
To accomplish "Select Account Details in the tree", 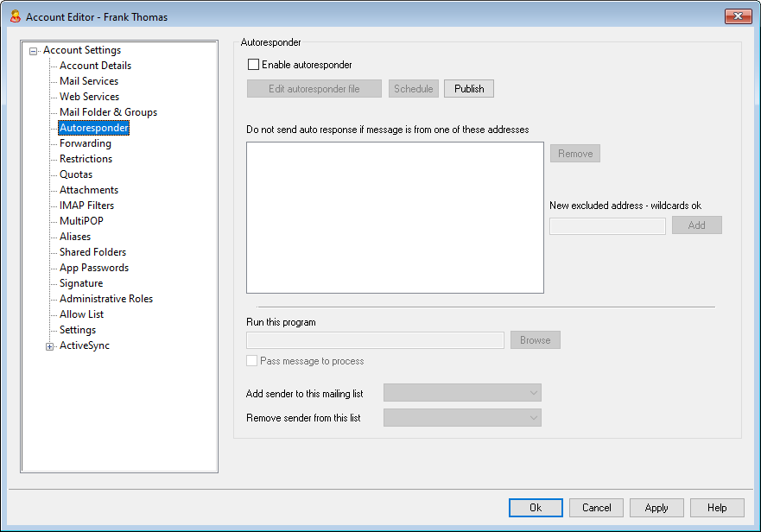I will coord(95,66).
